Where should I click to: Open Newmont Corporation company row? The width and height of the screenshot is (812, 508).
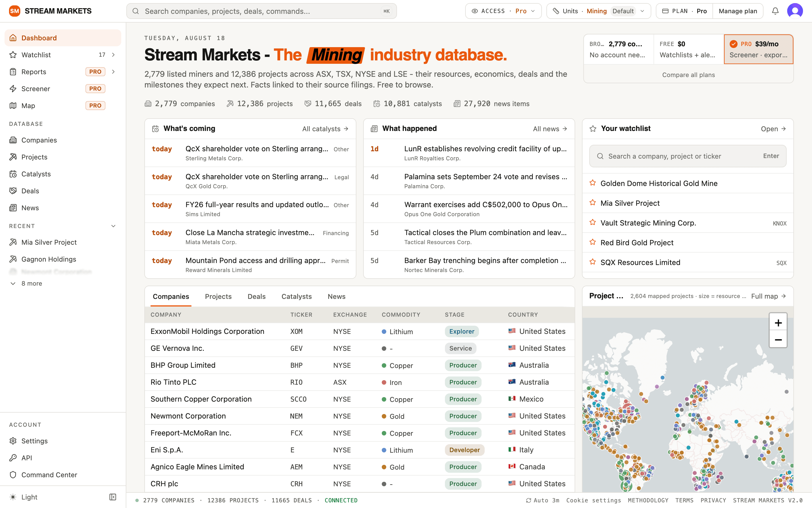[x=359, y=416]
